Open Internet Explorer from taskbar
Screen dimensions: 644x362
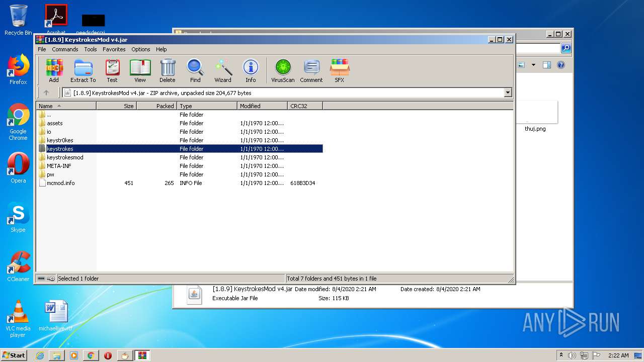[40, 355]
